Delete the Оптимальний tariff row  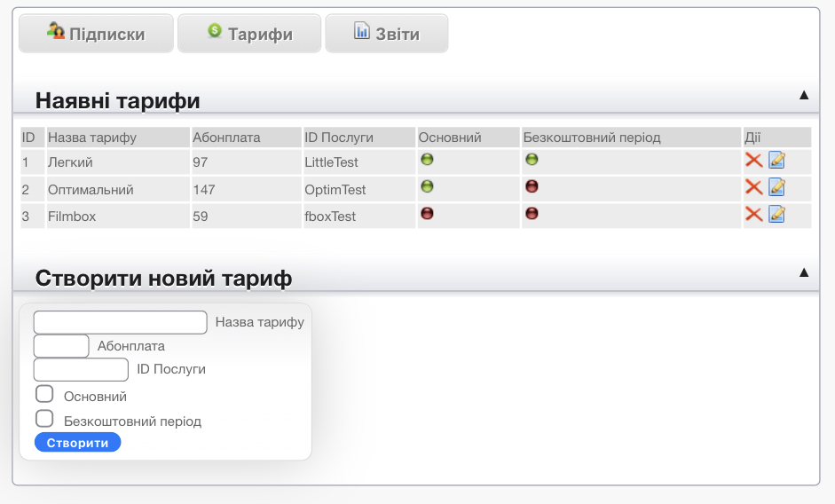[x=753, y=186]
